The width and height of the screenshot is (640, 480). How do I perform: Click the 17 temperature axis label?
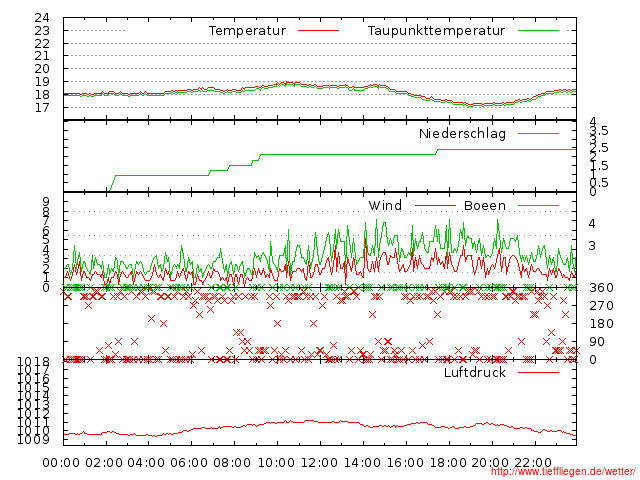click(x=42, y=107)
